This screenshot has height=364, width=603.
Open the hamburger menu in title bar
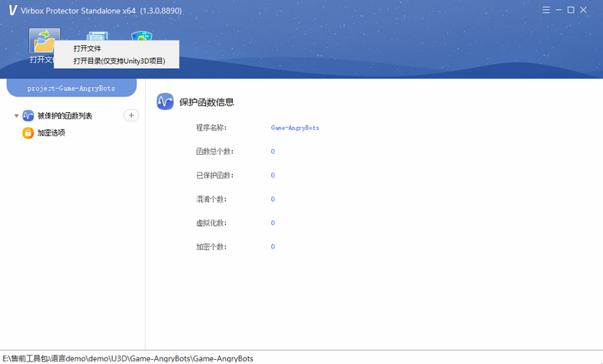coord(546,10)
